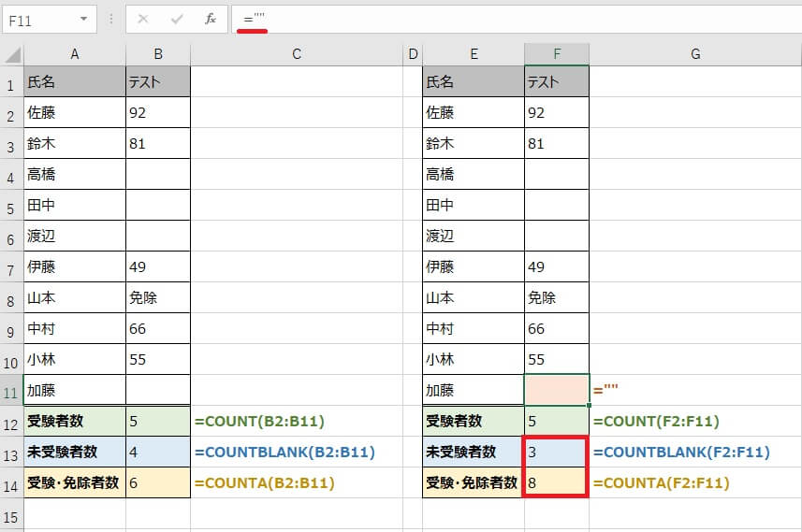Click the =COUNTA(B2:B11) formula text cell

265,482
